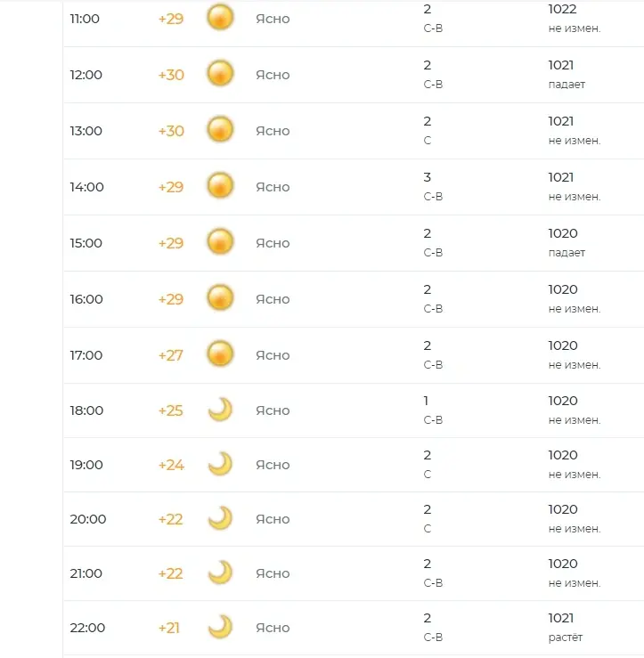Click pressure 1022 in the 11:00 row
This screenshot has width=644, height=658.
[x=562, y=9]
